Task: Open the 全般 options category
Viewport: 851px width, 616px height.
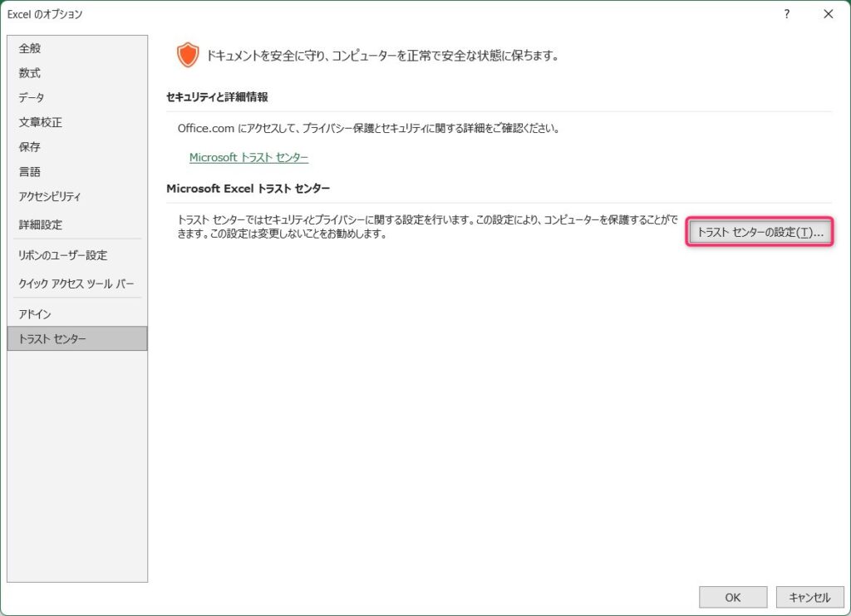Action: click(x=30, y=48)
